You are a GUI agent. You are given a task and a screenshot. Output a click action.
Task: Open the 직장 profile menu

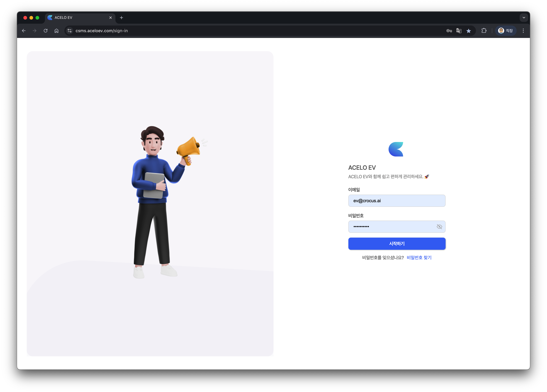pyautogui.click(x=506, y=31)
